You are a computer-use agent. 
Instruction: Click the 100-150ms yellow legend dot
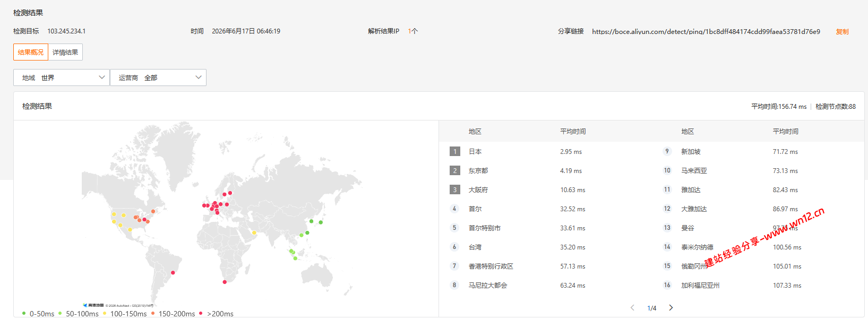coord(105,313)
